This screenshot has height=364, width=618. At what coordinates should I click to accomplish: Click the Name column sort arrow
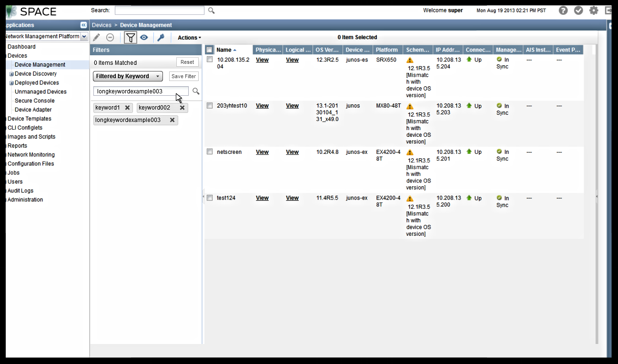point(235,50)
